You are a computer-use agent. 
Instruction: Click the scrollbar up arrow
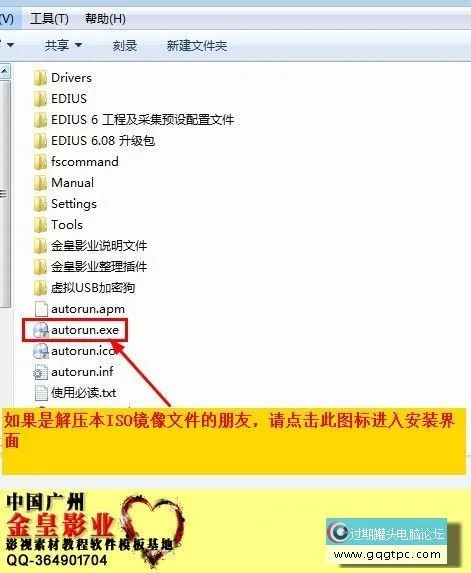(x=5, y=72)
